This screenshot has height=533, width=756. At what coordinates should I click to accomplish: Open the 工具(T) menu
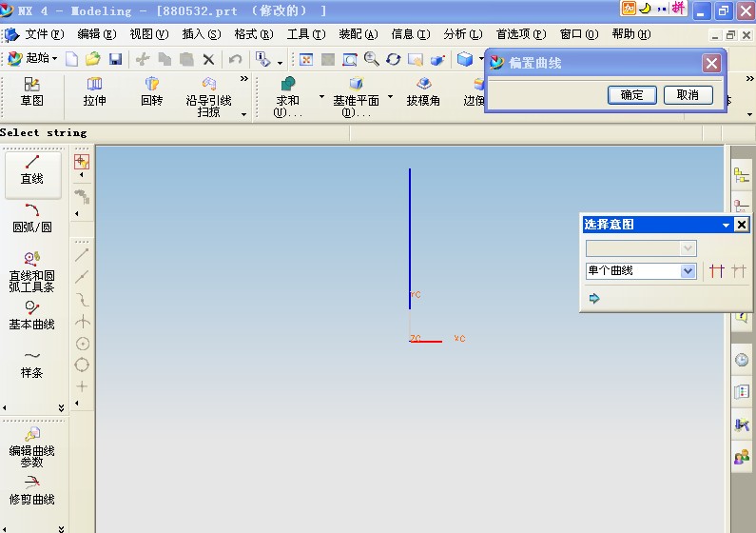306,34
